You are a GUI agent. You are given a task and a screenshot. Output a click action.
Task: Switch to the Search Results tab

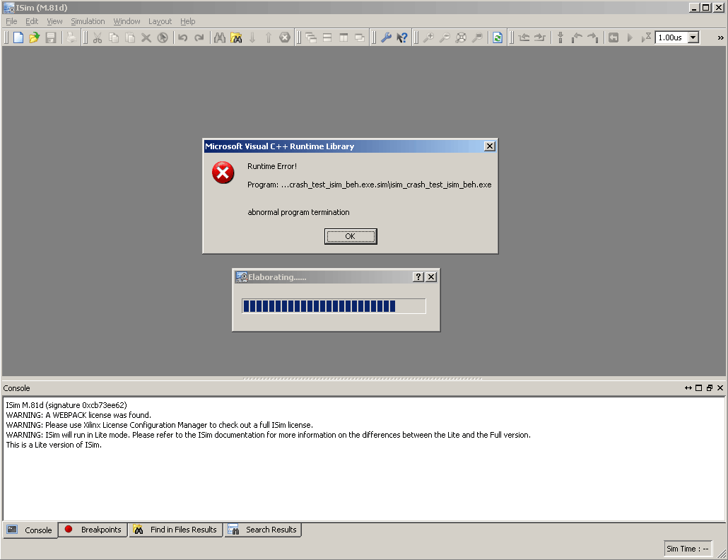tap(263, 530)
